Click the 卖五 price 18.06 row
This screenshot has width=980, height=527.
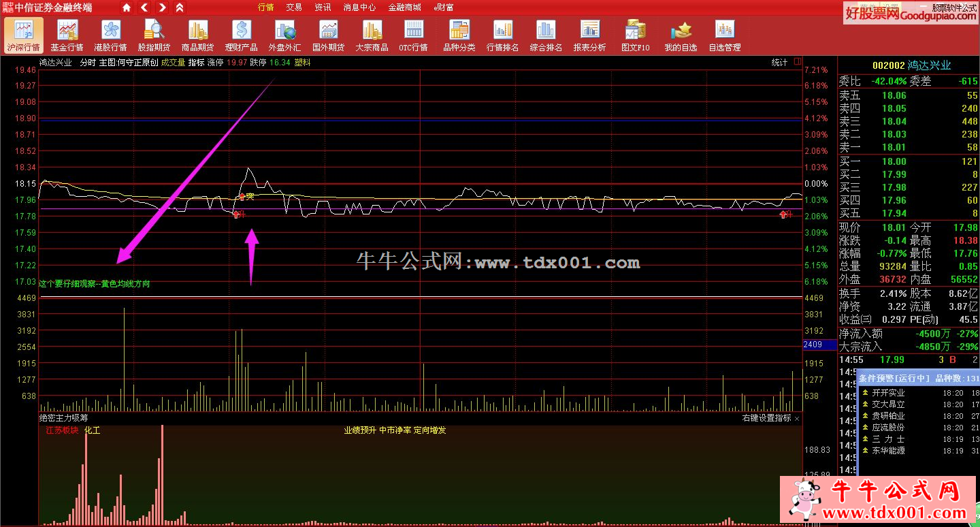pyautogui.click(x=909, y=95)
